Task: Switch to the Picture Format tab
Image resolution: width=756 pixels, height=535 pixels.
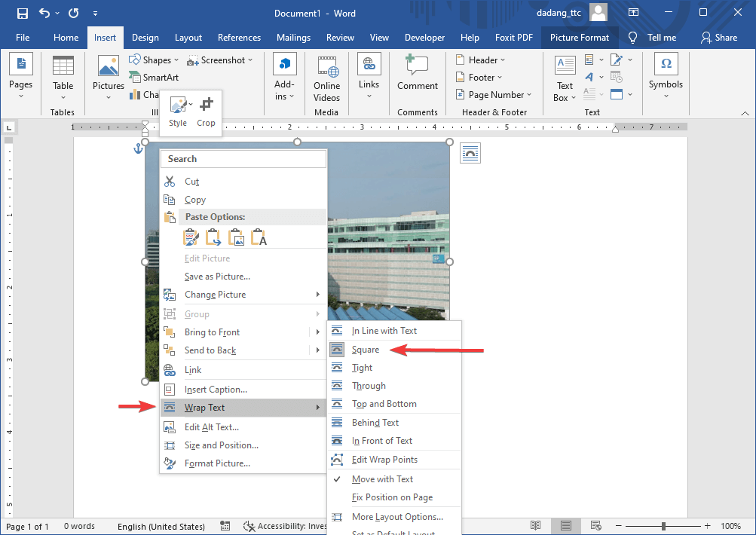Action: pyautogui.click(x=579, y=38)
